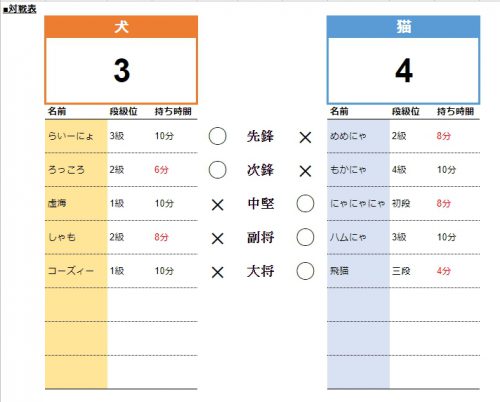This screenshot has height=402, width=500.
Task: Click the circle mark left of 先鋒
Action: [x=217, y=136]
